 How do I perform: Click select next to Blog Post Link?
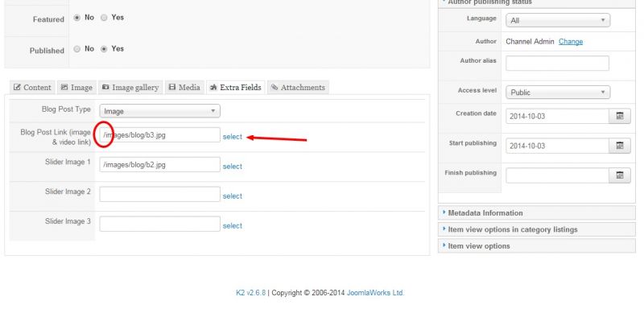click(x=233, y=137)
